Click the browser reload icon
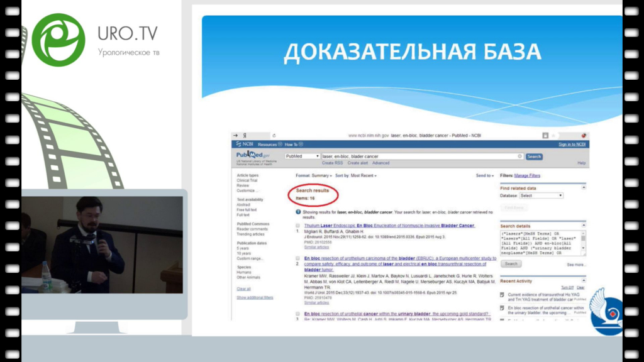This screenshot has height=362, width=644. [x=274, y=135]
